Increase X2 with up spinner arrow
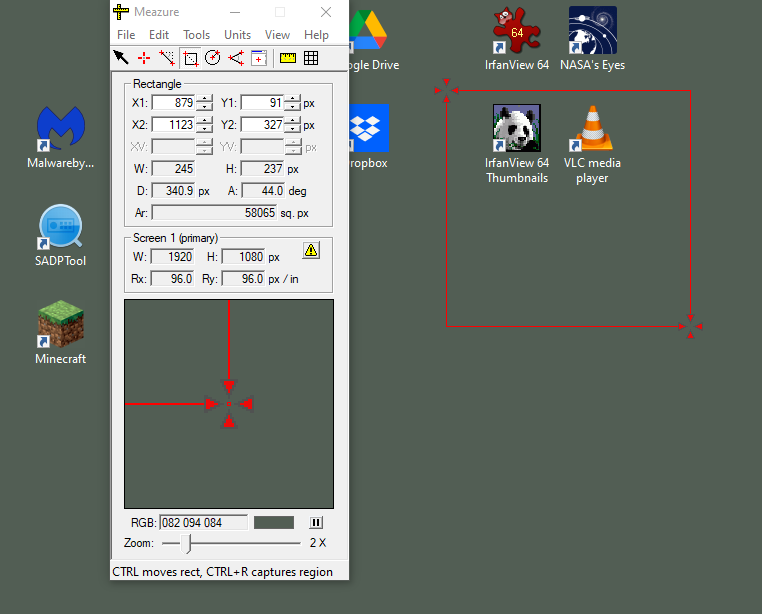Screen dimensions: 762x614 pos(205,121)
